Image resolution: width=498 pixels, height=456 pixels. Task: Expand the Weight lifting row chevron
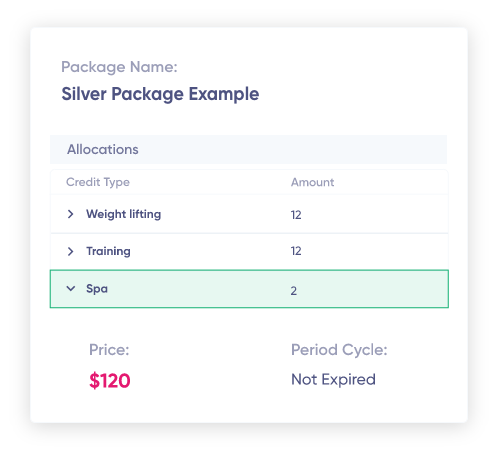click(x=70, y=214)
